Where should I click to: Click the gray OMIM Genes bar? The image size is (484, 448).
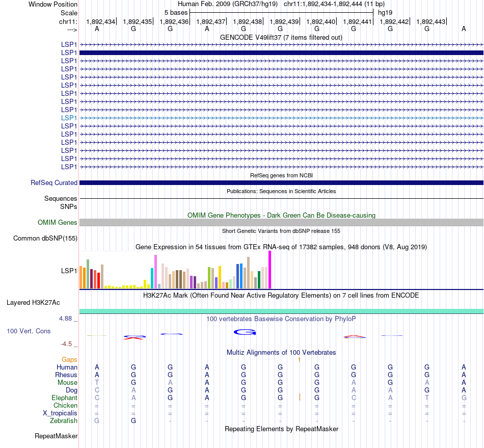tap(281, 223)
